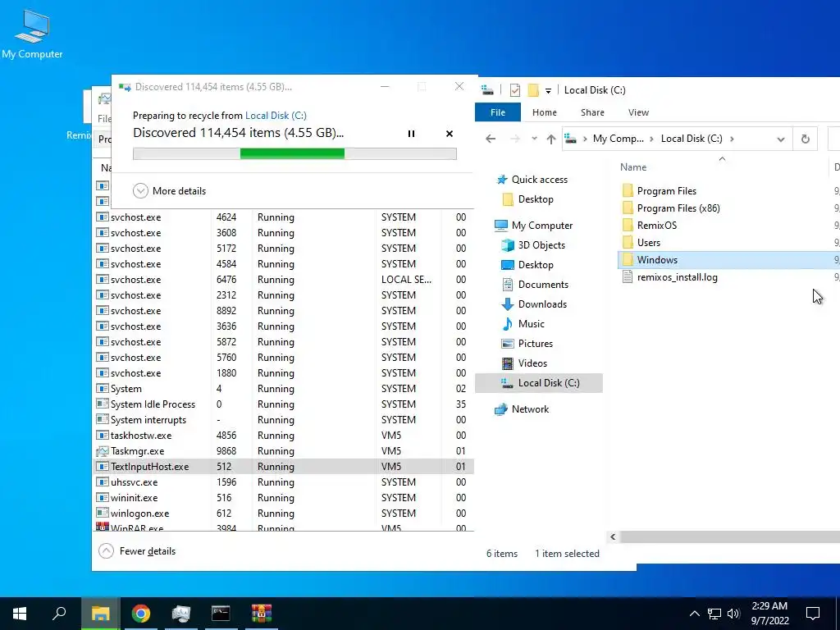Click Local Disk (C:) breadcrumb segment
840x630 pixels.
click(x=691, y=139)
